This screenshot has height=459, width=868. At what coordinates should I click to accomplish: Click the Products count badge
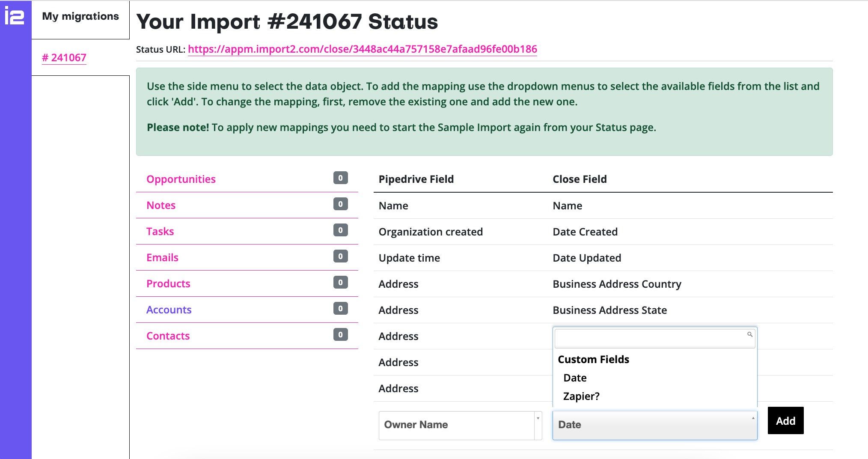341,283
